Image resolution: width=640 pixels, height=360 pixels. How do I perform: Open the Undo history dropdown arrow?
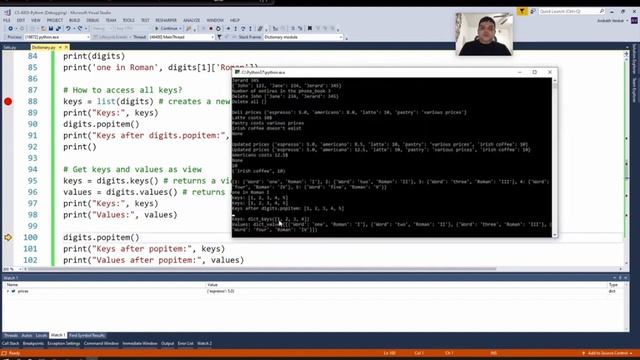pos(73,29)
